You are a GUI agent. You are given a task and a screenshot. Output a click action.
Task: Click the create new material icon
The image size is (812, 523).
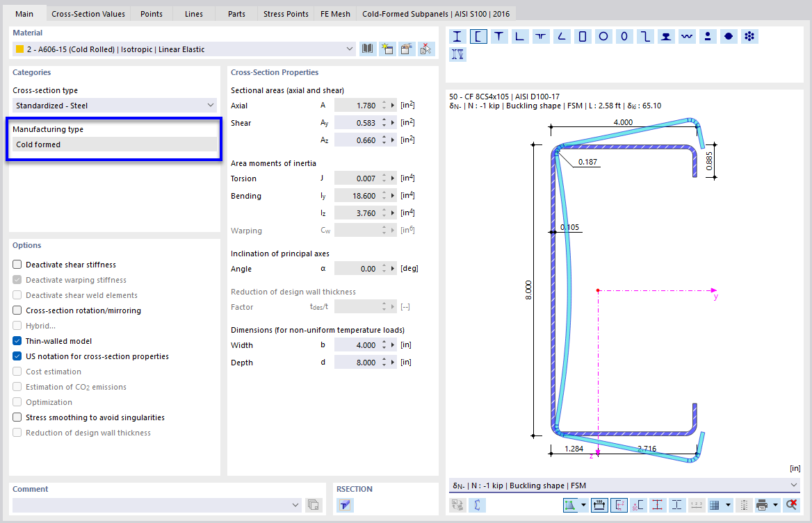coord(387,49)
